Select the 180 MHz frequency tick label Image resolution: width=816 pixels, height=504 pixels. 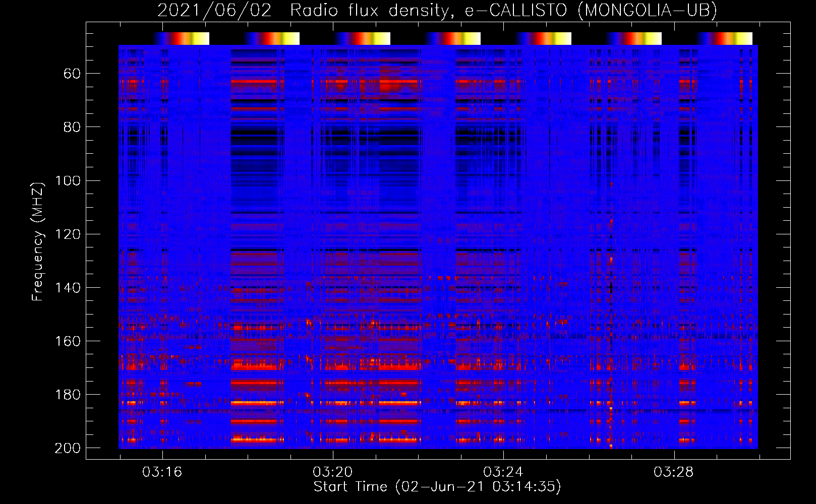point(68,395)
